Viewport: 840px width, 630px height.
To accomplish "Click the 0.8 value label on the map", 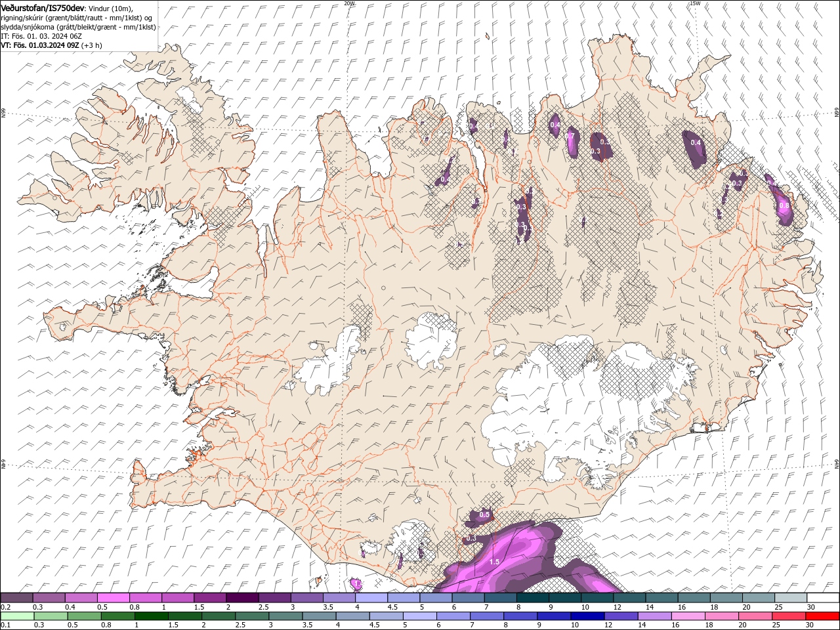I will point(784,205).
